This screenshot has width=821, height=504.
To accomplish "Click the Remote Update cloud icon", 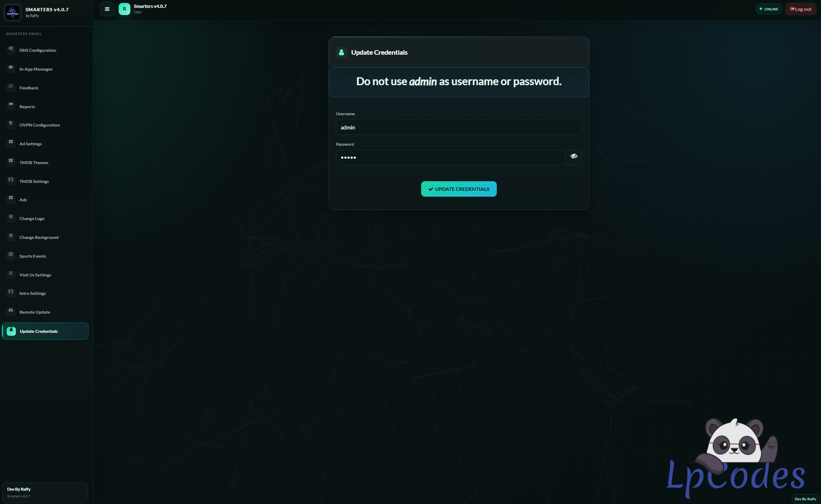I will point(11,311).
